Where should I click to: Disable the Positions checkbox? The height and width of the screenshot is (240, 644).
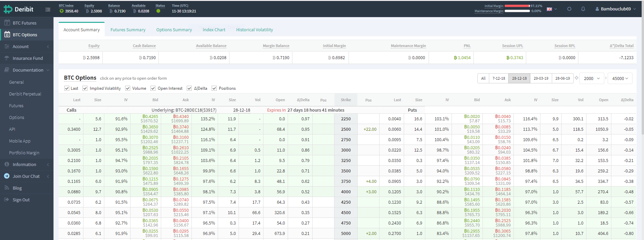[214, 88]
